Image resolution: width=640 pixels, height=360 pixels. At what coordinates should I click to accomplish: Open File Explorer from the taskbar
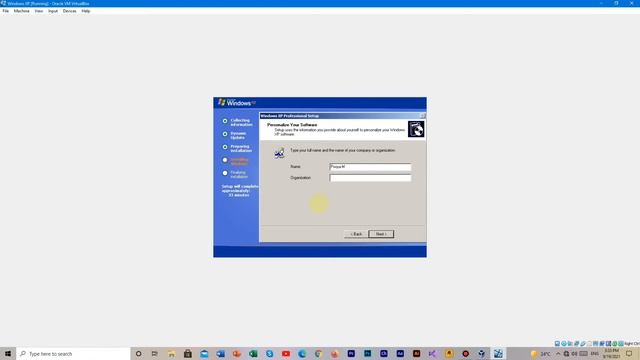coord(171,353)
